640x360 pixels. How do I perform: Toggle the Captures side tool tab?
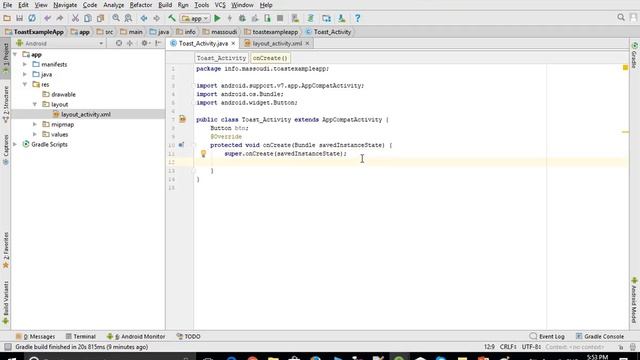pyautogui.click(x=6, y=149)
